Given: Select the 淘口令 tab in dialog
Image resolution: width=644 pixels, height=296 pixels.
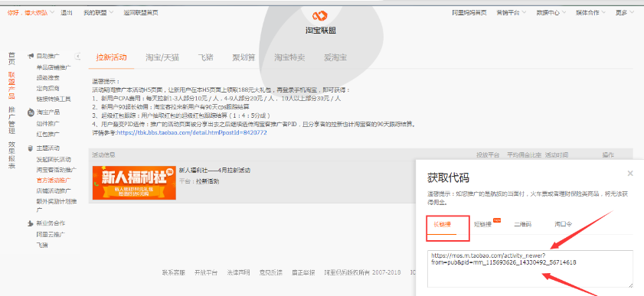Looking at the screenshot, I should 563,224.
